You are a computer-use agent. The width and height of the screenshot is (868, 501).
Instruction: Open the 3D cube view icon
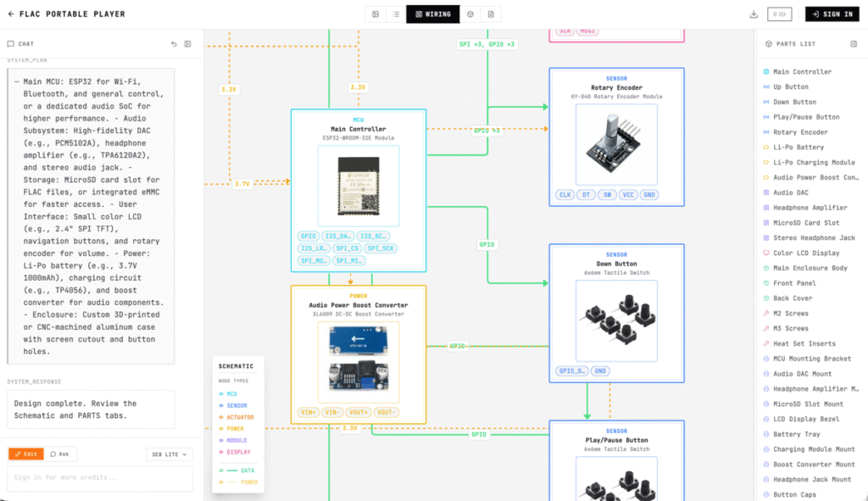(x=470, y=14)
